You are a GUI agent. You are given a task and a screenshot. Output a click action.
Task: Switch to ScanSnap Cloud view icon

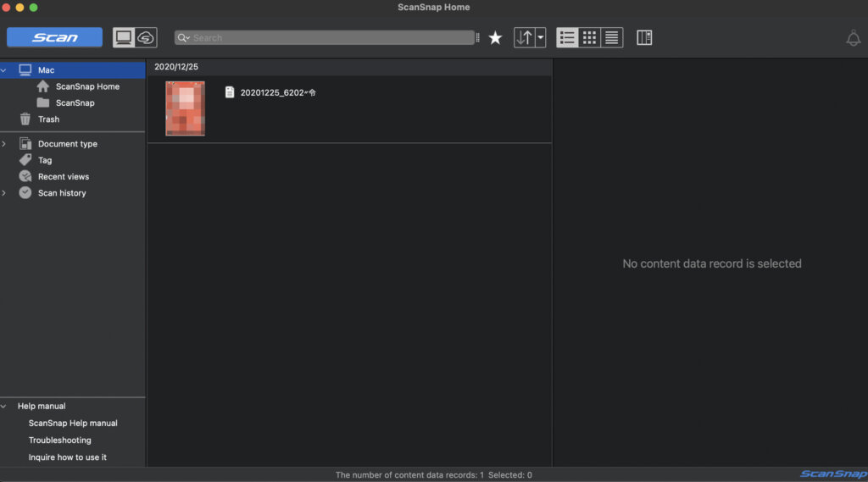click(146, 37)
